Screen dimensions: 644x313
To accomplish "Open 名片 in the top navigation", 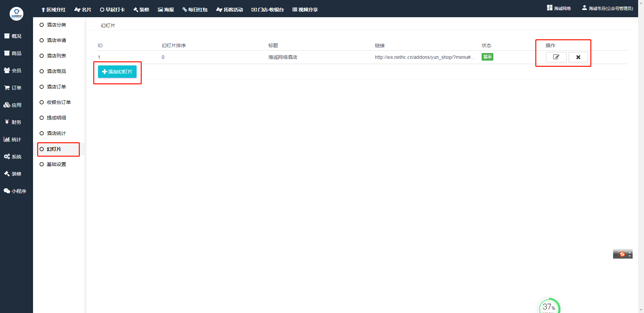I will tap(83, 10).
